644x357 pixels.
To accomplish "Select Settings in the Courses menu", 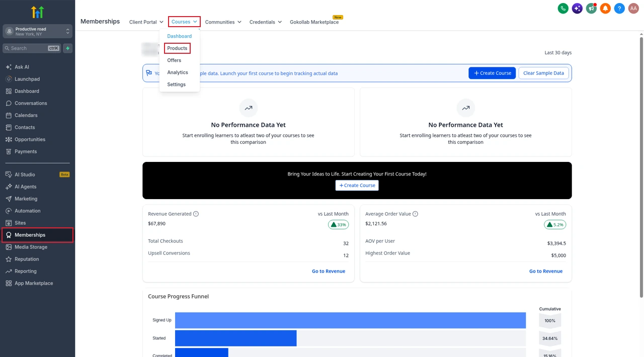I will click(x=177, y=84).
